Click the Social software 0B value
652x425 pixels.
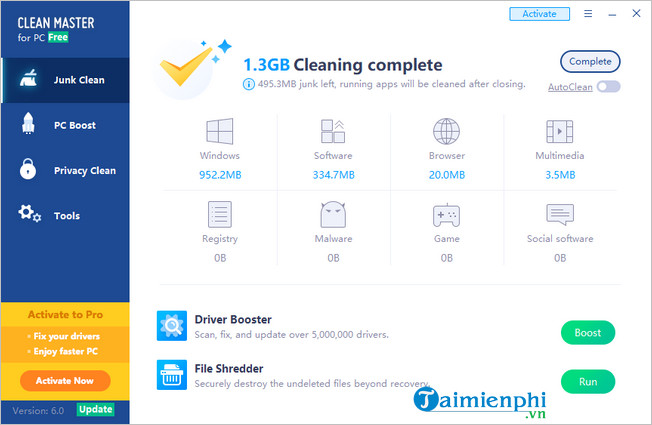560,258
